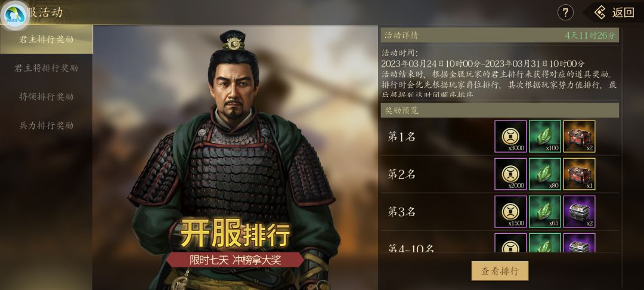Screen dimensions: 644x290
Task: Open the floating assistant bubble icon
Action: 15,15
